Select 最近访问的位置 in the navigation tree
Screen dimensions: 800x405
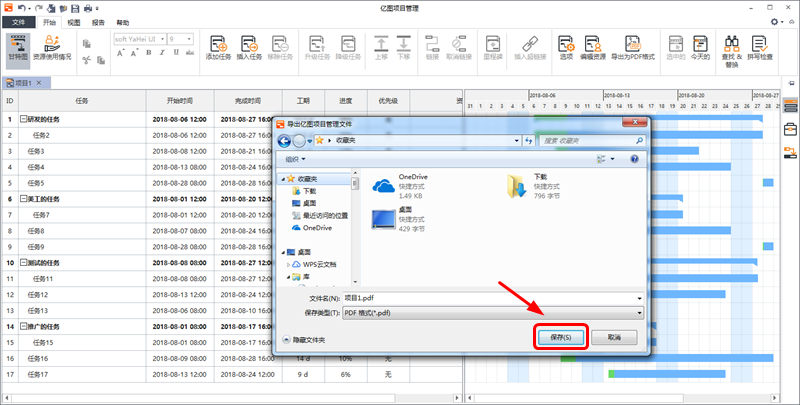(320, 215)
